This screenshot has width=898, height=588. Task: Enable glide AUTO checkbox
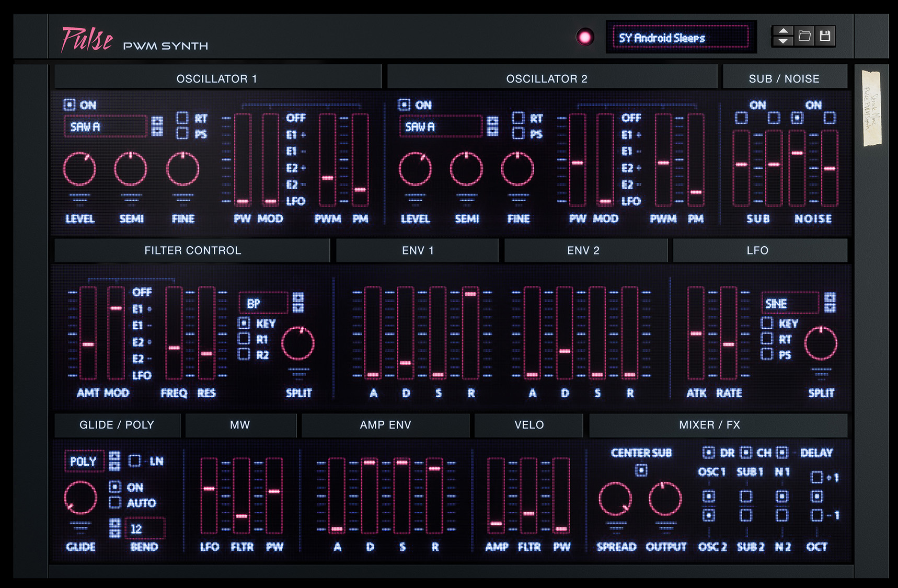tap(115, 502)
